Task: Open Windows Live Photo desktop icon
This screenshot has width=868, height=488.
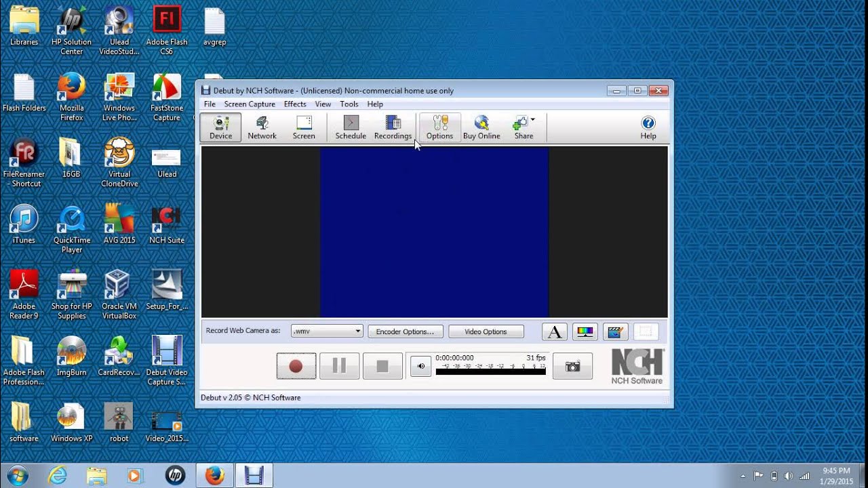Action: [119, 98]
